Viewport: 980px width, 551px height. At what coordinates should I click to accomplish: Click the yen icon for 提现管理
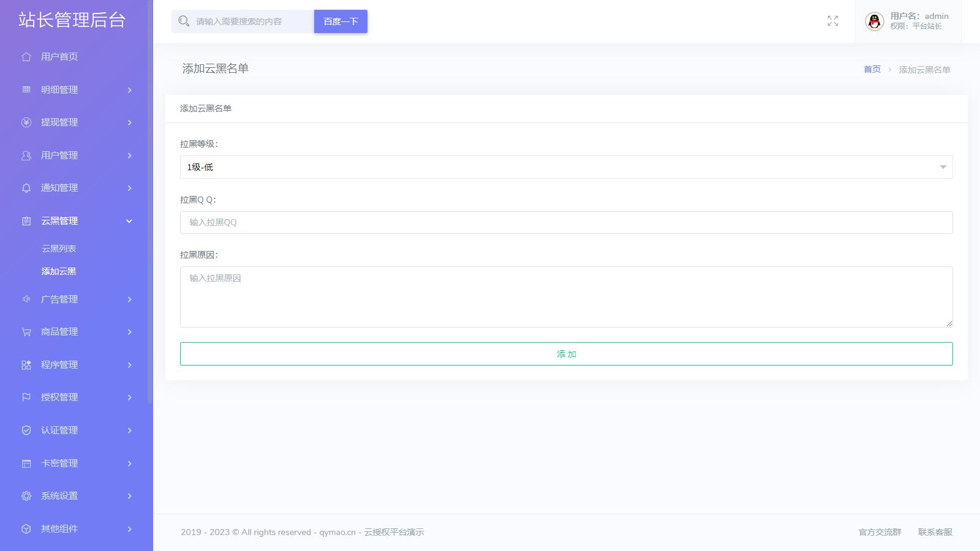pyautogui.click(x=26, y=122)
